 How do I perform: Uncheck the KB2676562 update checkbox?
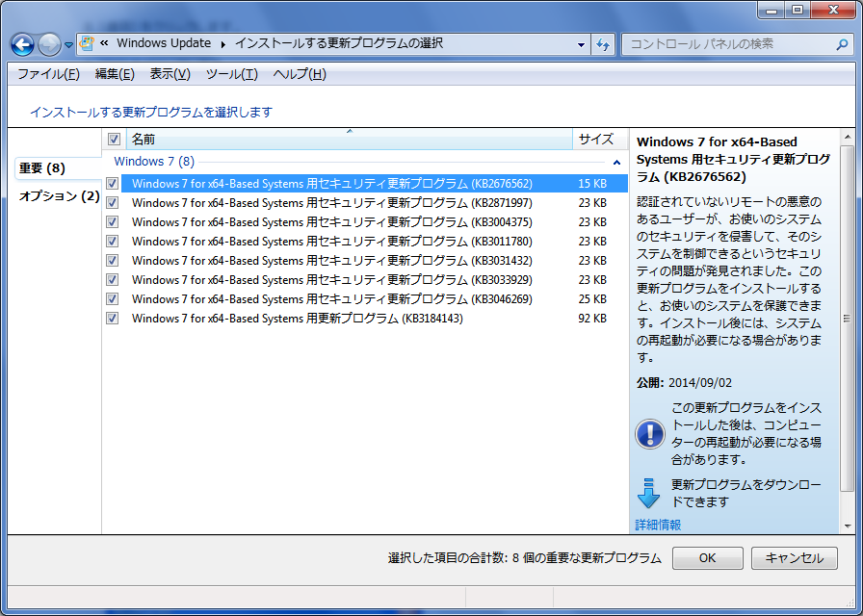113,184
